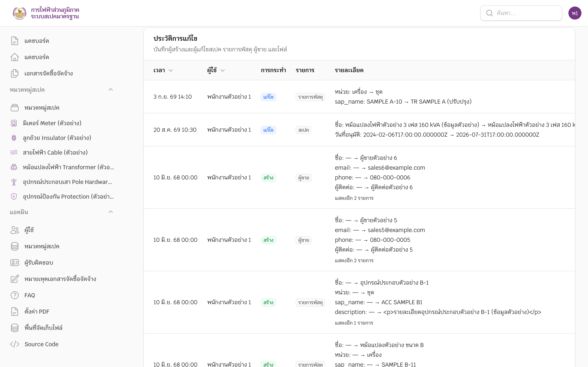Collapse the แอดมิน sidebar section
Viewport: 588px width, 367px height.
tap(110, 212)
